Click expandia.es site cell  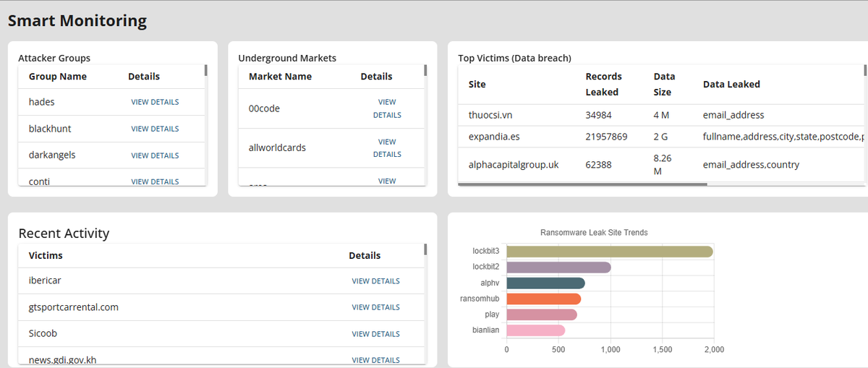click(x=493, y=137)
